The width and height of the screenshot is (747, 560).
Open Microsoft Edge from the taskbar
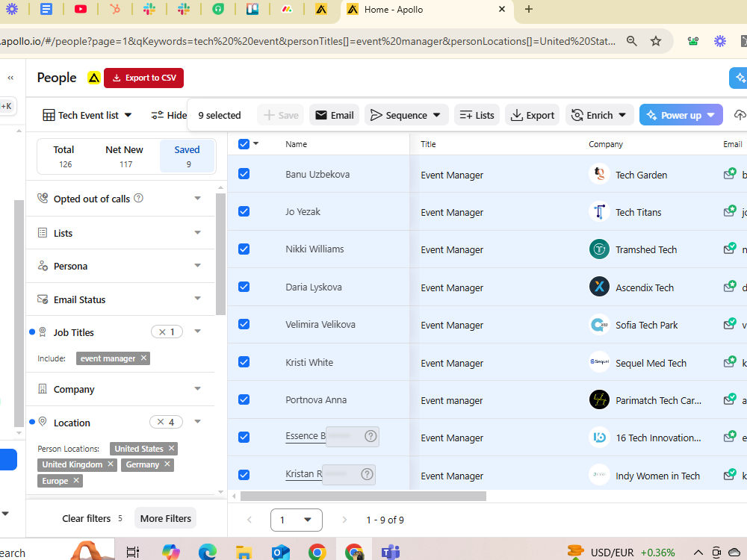tap(207, 552)
